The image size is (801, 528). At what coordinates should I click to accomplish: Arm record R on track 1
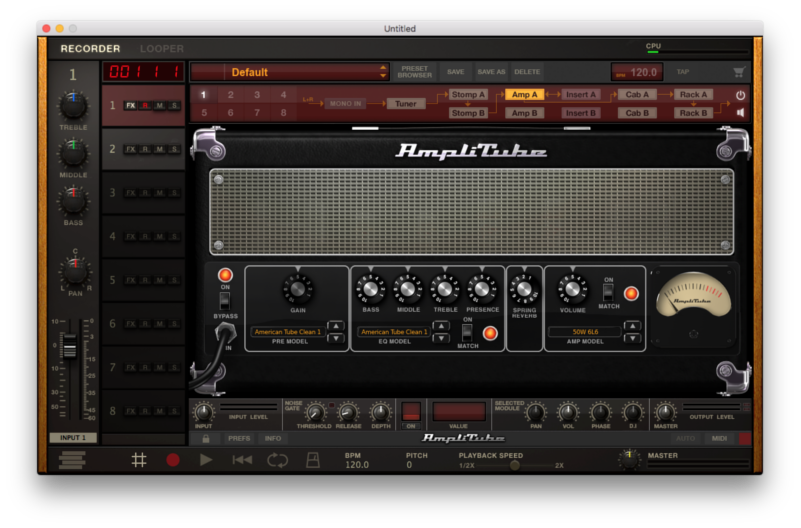(x=146, y=106)
